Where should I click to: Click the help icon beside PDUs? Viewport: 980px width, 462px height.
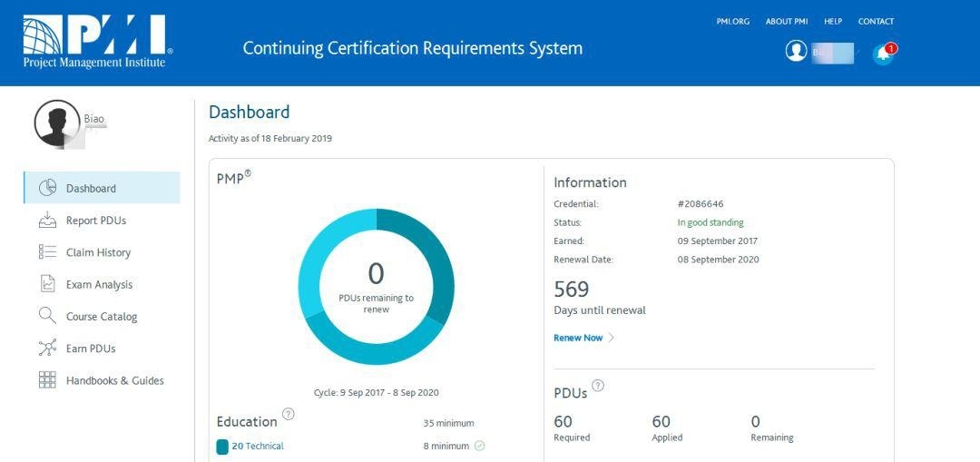[598, 386]
